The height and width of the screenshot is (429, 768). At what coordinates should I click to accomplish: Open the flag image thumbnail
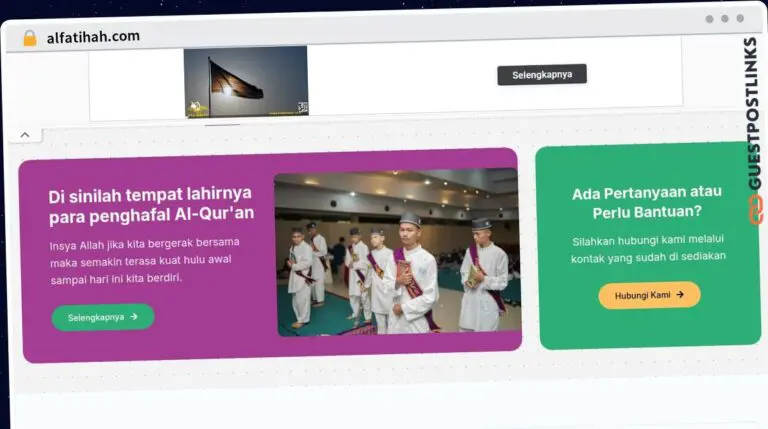point(246,82)
